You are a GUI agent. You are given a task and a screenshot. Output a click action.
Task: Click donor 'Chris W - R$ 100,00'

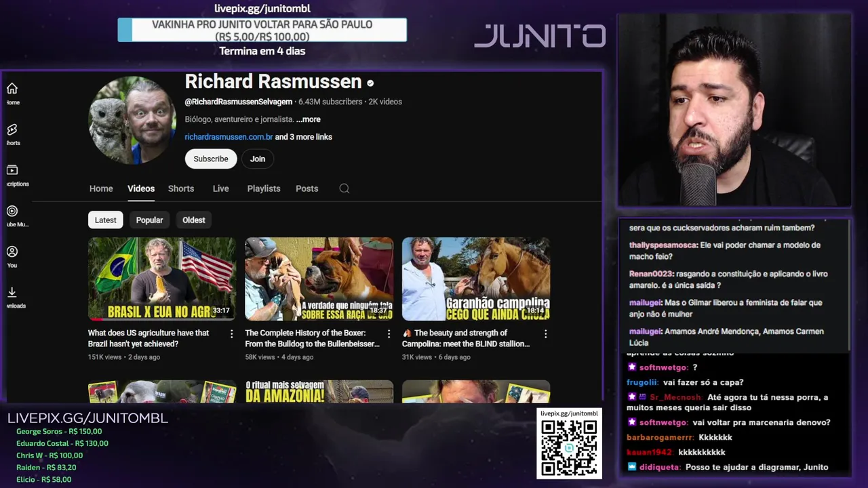pyautogui.click(x=50, y=455)
